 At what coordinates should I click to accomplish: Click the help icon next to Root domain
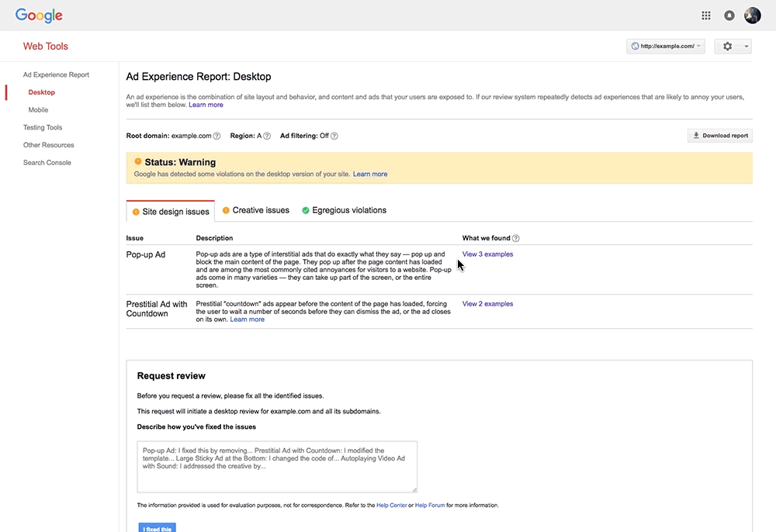pos(217,136)
